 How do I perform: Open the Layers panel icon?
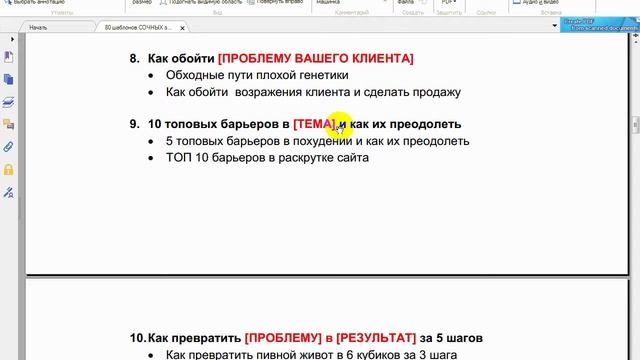(x=9, y=102)
